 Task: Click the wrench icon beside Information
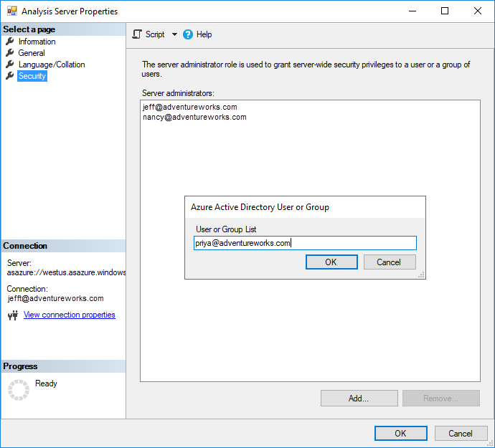(x=10, y=41)
